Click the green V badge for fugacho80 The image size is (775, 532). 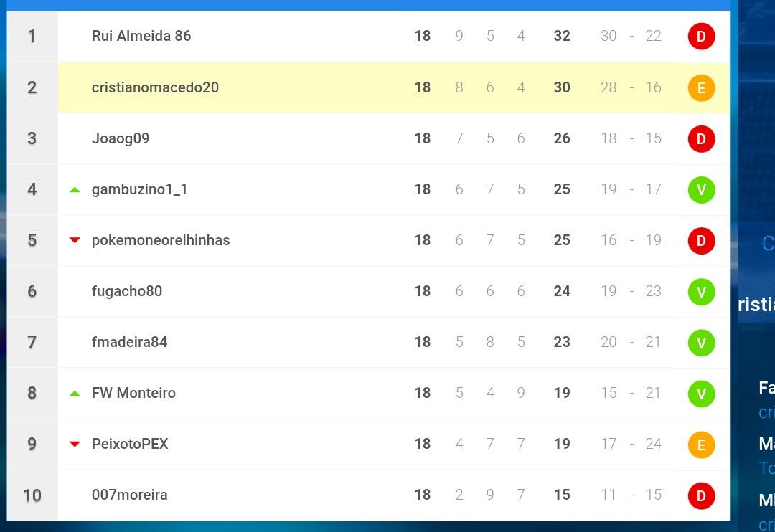point(701,292)
